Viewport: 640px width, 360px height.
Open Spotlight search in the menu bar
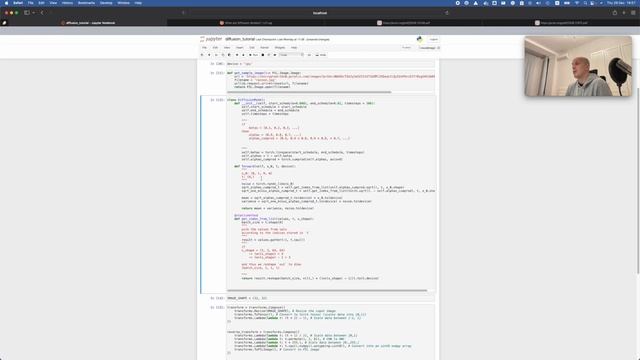(x=585, y=3)
